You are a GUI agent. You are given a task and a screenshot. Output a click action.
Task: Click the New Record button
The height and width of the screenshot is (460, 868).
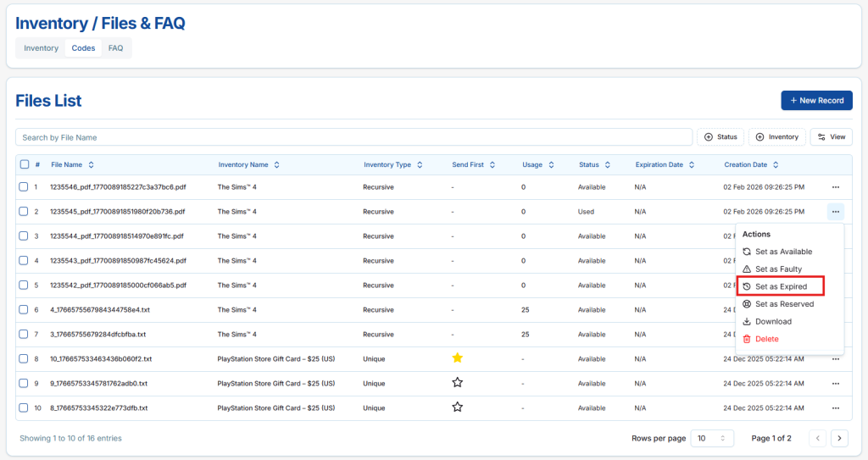coord(816,101)
